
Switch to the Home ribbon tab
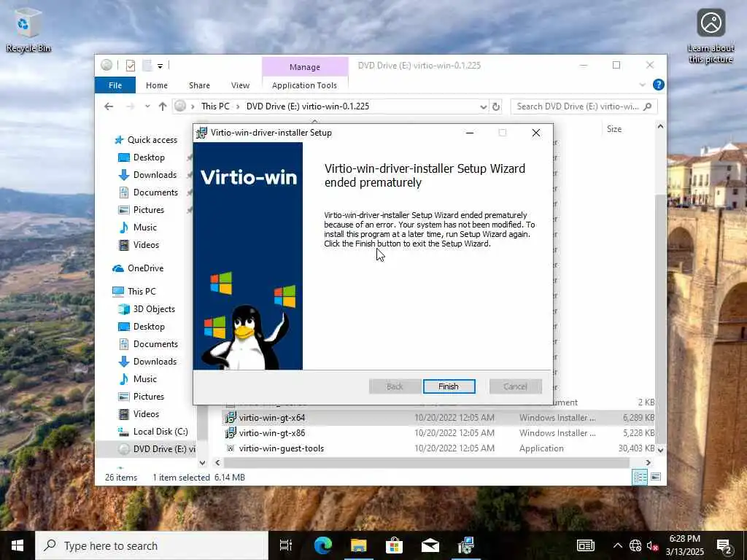click(157, 85)
